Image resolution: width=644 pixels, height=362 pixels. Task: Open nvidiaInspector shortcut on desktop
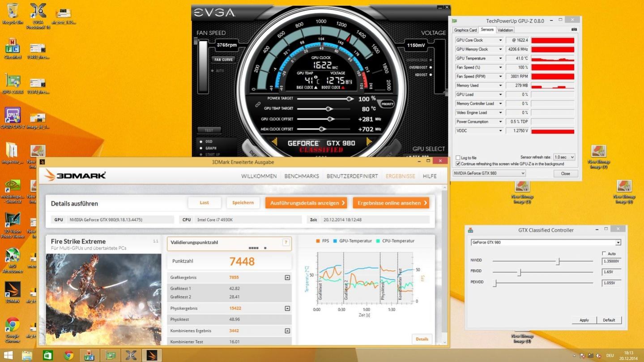pos(13,192)
